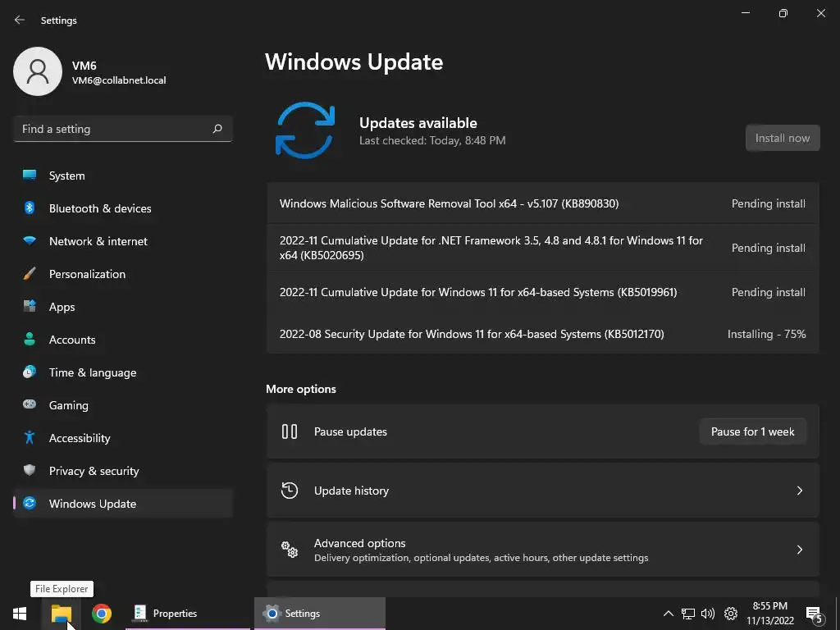
Task: Select the Malicious Software Removal Tool KB890830 update
Action: (543, 203)
